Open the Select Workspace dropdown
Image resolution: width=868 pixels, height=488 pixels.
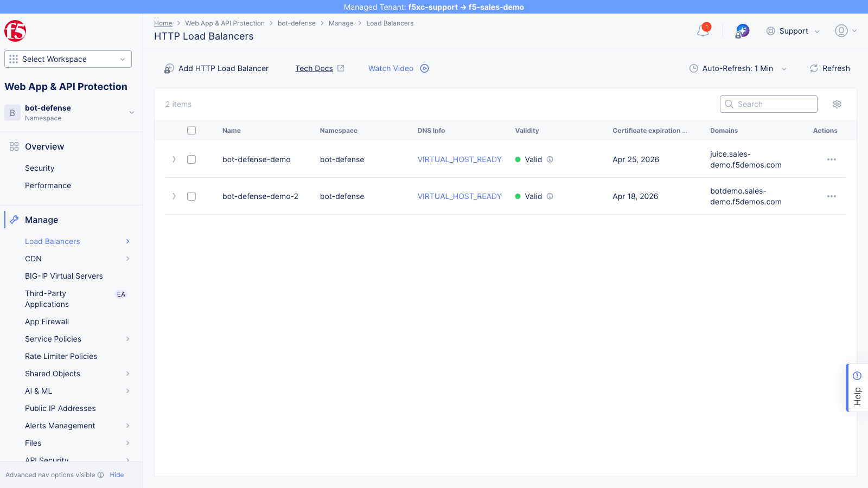point(67,59)
